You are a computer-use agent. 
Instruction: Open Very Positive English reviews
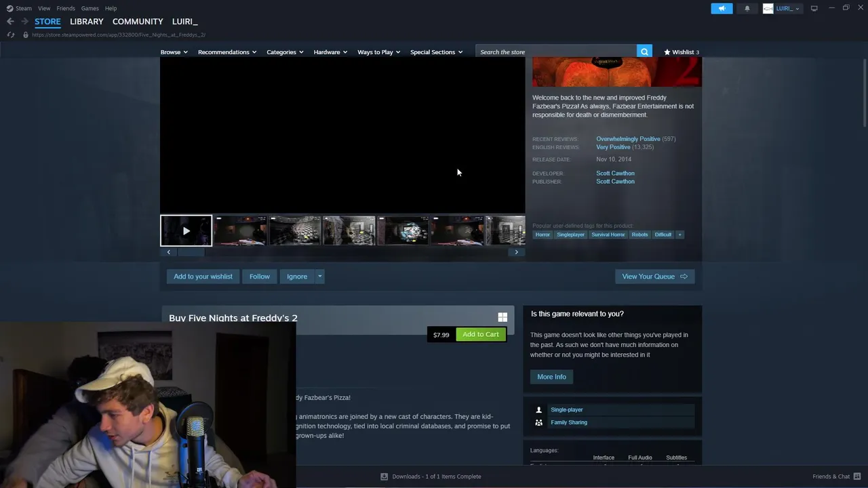pos(614,147)
